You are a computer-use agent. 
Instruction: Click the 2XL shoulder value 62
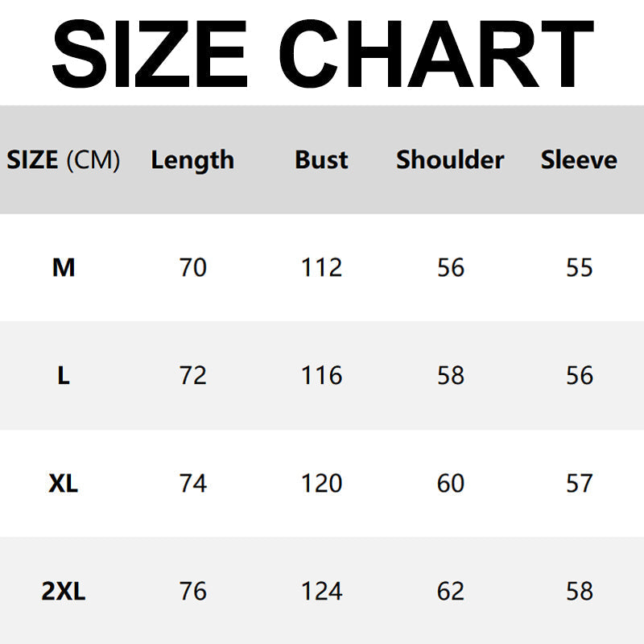click(451, 592)
